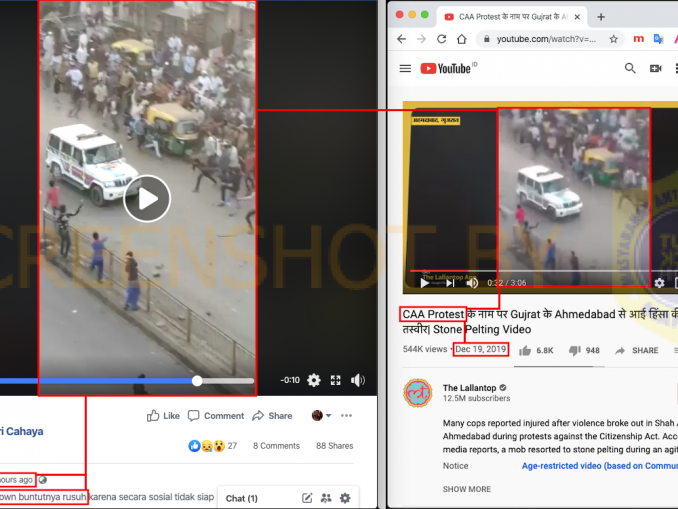Click the red 'm' extension icon

(x=638, y=39)
